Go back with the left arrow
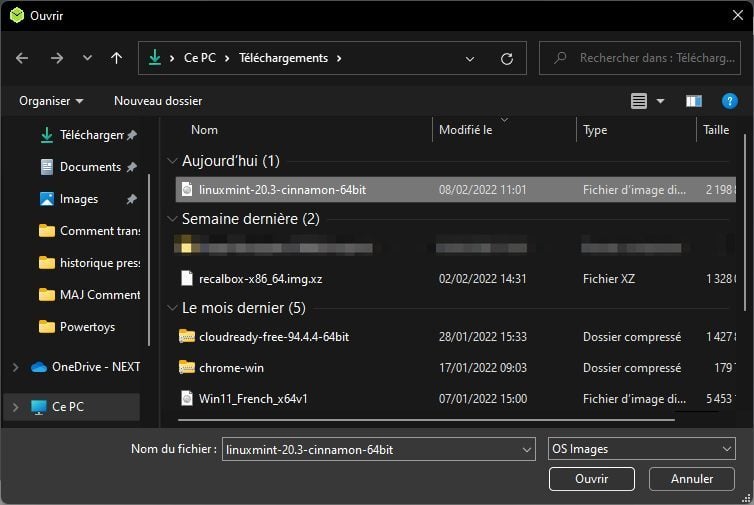Screen dimensions: 754x505 click(x=22, y=58)
